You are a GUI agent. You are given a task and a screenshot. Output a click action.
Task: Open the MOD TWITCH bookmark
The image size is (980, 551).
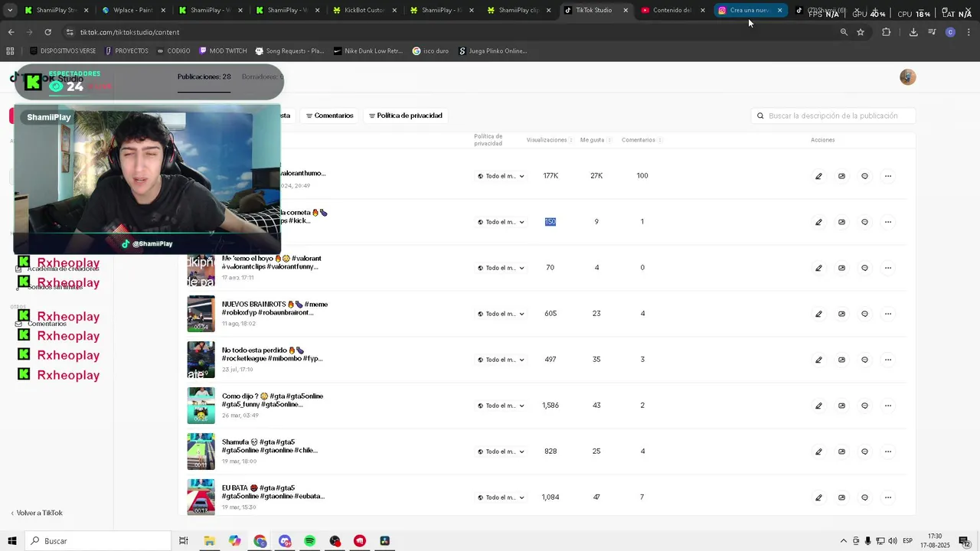tap(223, 51)
